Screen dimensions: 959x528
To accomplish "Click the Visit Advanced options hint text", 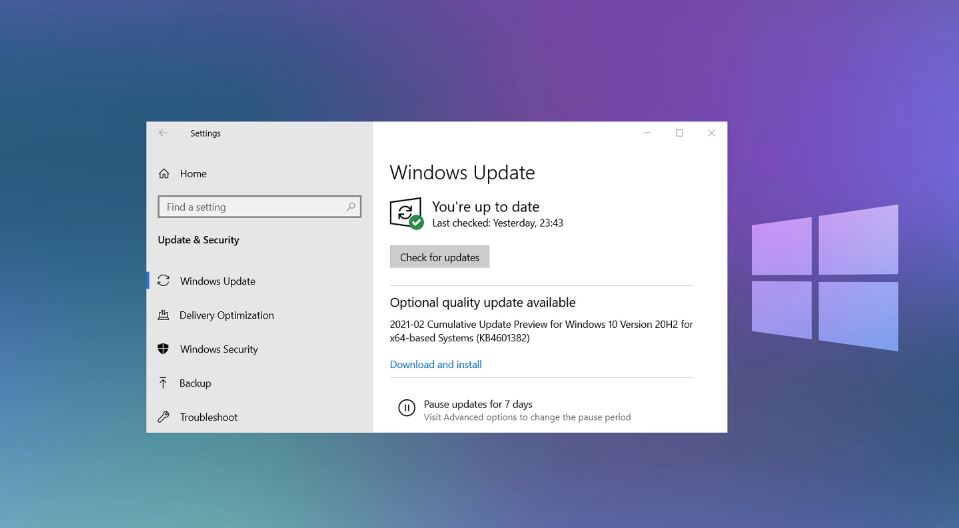I will point(527,417).
